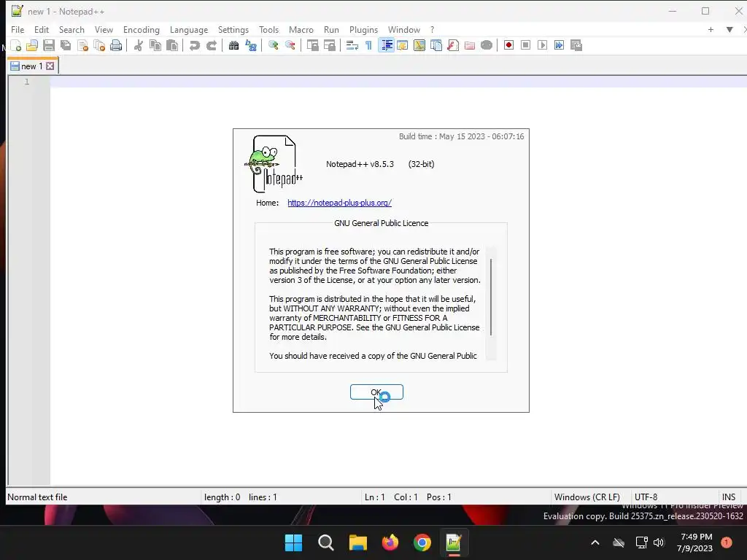Open the notepad-plus-plus.org home link
The image size is (747, 560).
[x=339, y=203]
